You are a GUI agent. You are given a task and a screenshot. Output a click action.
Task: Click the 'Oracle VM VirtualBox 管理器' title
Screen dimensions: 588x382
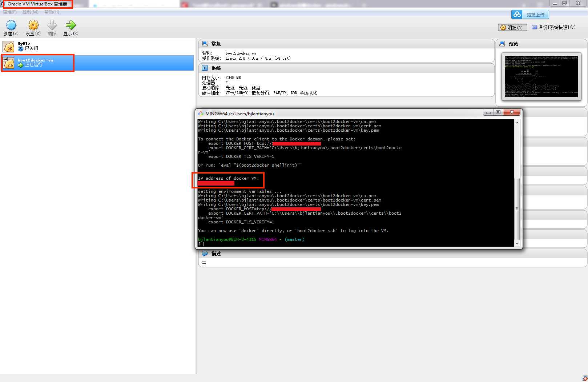pos(37,4)
